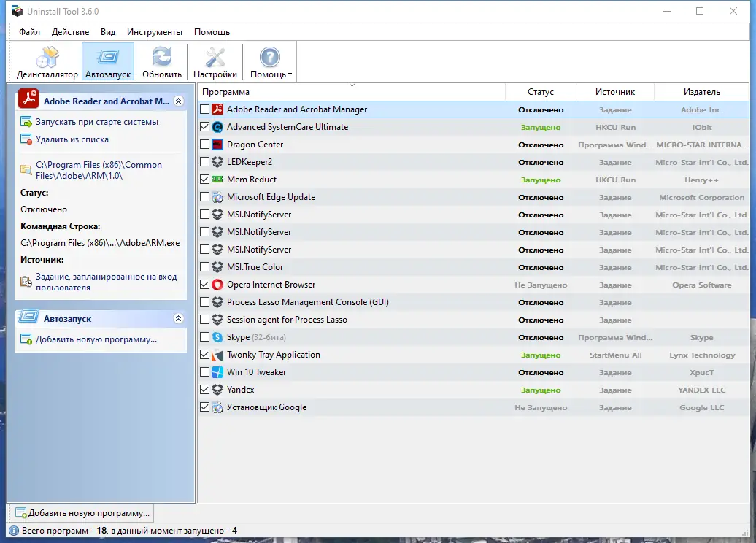The image size is (756, 543).
Task: Uncheck Установщик Google checkbox
Action: (204, 407)
